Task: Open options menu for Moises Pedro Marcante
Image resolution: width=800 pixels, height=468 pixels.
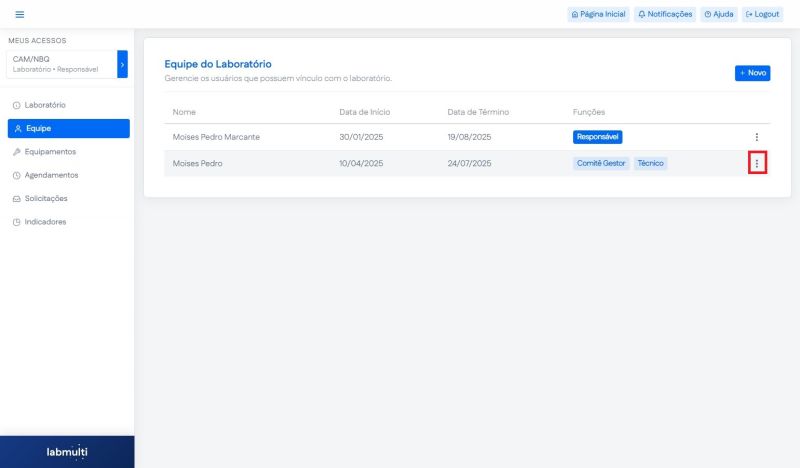Action: pos(757,137)
